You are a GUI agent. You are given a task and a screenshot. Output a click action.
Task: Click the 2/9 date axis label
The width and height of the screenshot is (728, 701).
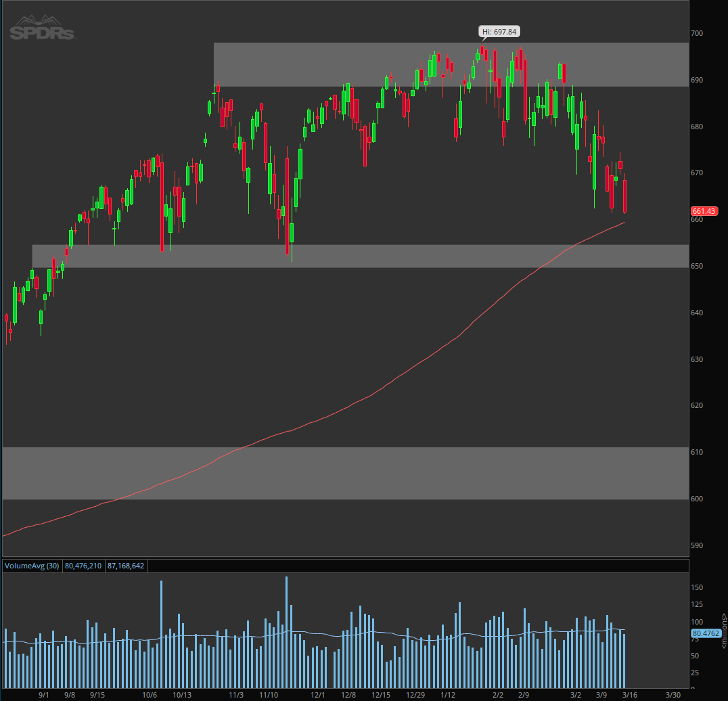pyautogui.click(x=524, y=695)
